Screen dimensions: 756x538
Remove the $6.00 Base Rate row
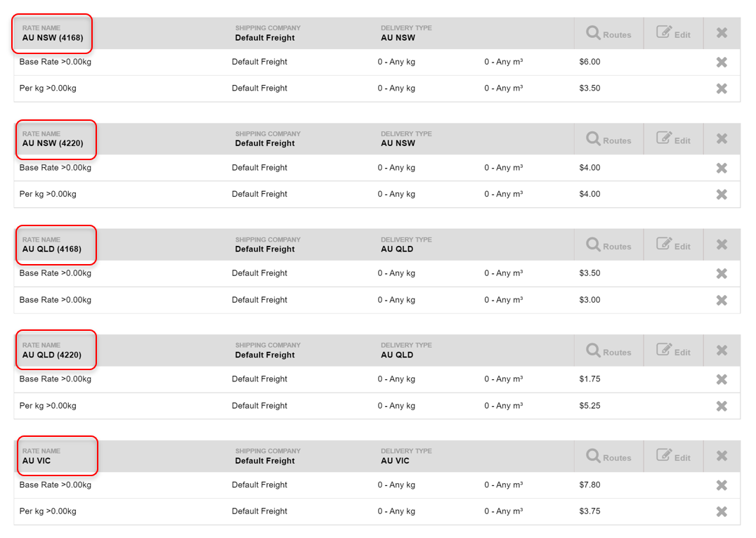(x=722, y=63)
